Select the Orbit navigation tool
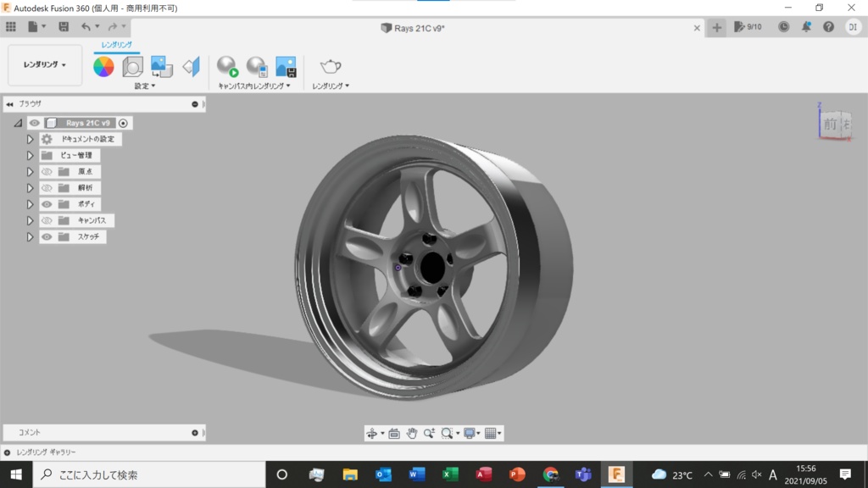Image resolution: width=868 pixels, height=488 pixels. (x=372, y=433)
